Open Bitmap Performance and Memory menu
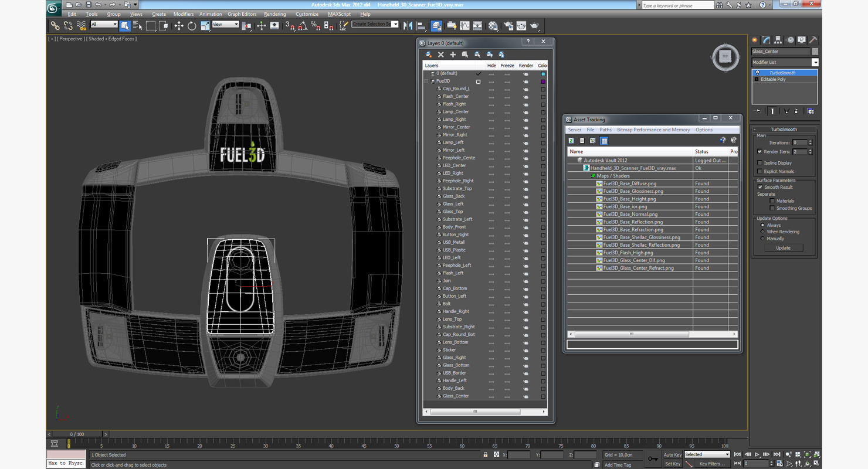Image resolution: width=868 pixels, height=469 pixels. click(653, 130)
